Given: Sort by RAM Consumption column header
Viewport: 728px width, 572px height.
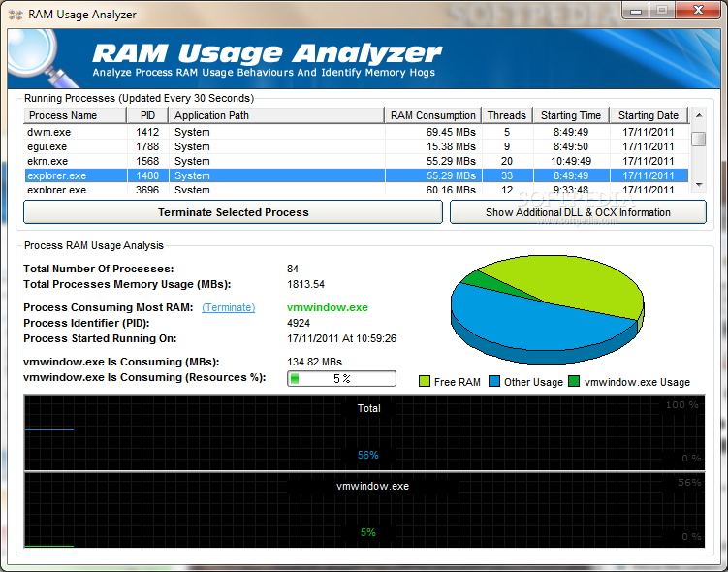Looking at the screenshot, I should [x=433, y=115].
